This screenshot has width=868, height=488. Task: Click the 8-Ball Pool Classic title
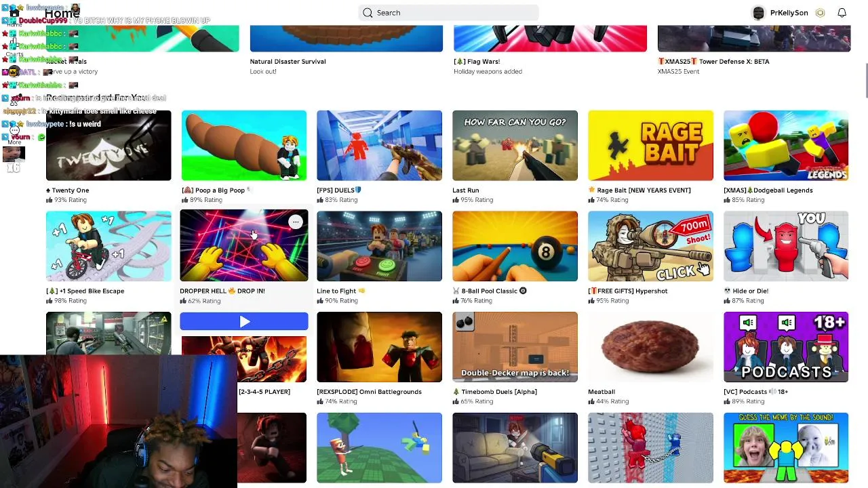(x=490, y=291)
